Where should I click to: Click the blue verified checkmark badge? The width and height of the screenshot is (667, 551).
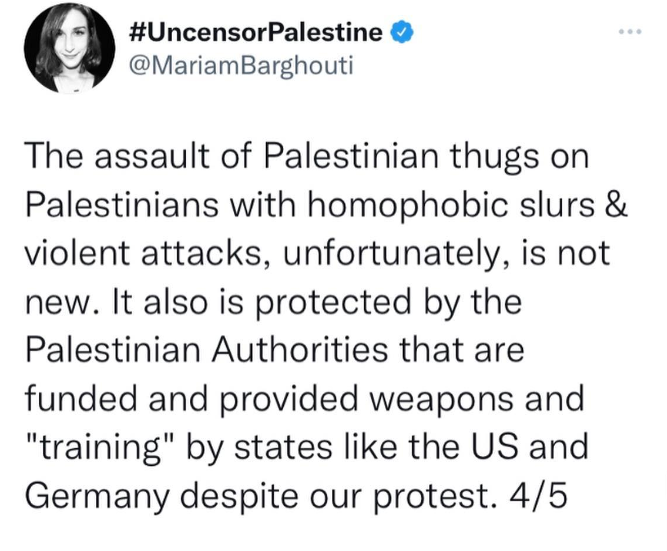click(x=402, y=32)
